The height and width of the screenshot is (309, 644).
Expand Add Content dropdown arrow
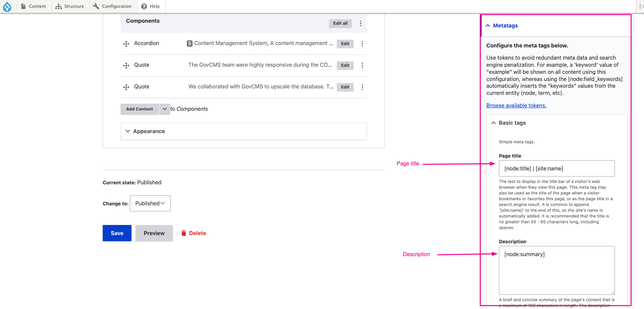165,109
